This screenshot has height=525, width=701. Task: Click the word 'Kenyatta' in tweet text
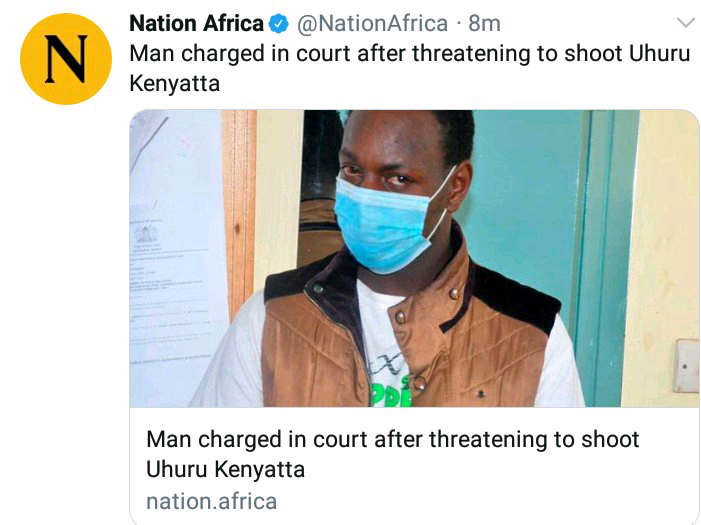174,84
